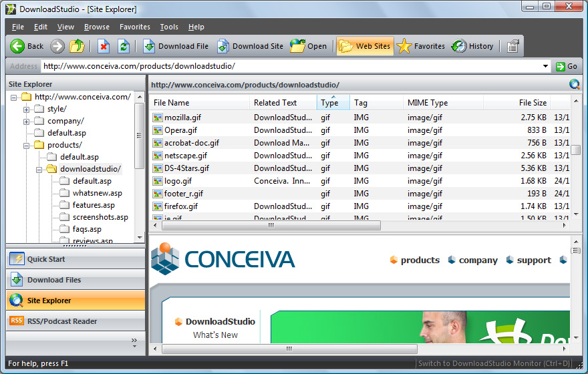Image resolution: width=588 pixels, height=374 pixels.
Task: Sort by the MIME Type column header
Action: [x=443, y=103]
